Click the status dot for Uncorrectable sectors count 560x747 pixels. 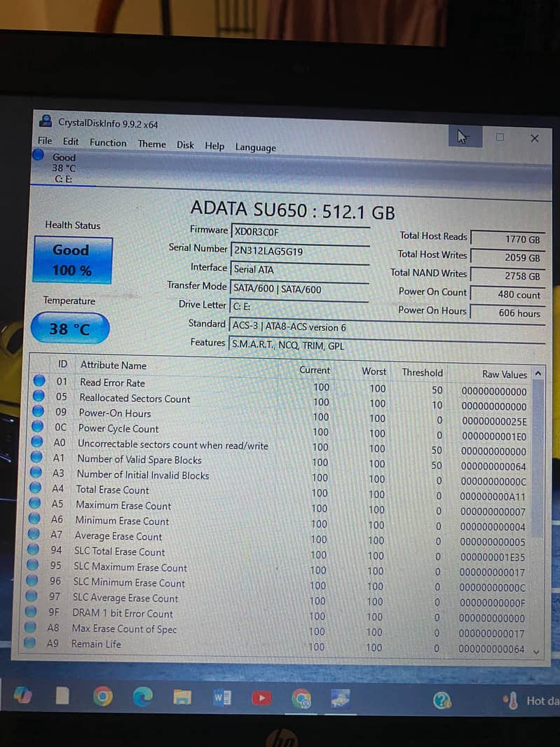tap(37, 441)
